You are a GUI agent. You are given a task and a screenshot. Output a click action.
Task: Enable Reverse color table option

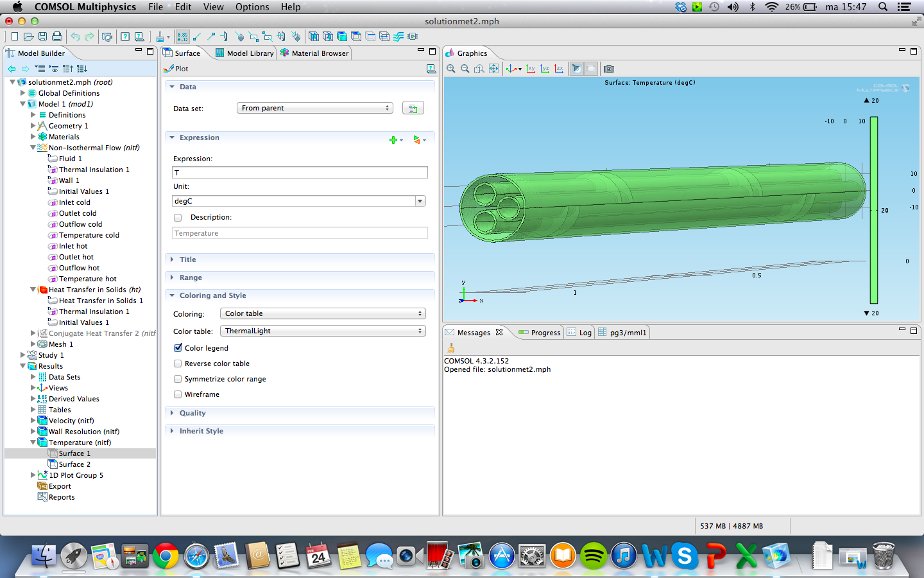178,363
